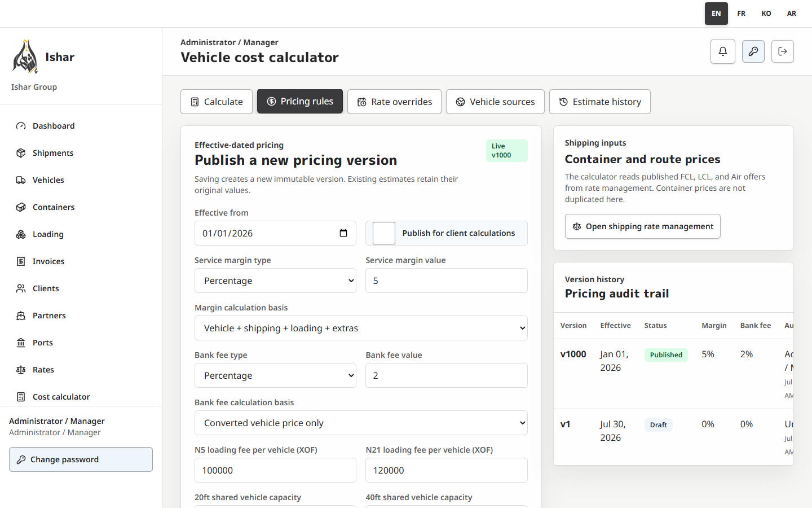The height and width of the screenshot is (508, 812).
Task: Click the Bank fee column header
Action: [756, 326]
